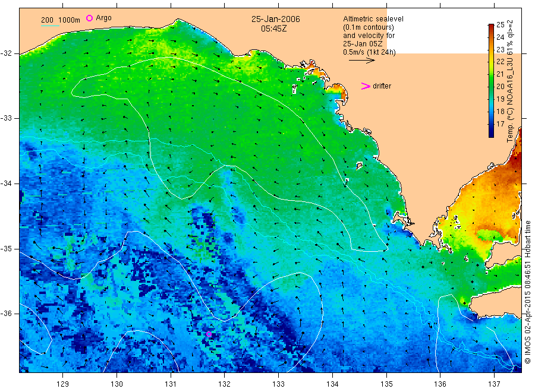Image resolution: width=535 pixels, height=392 pixels.
Task: Click the longitude label 134
Action: click(x=332, y=384)
